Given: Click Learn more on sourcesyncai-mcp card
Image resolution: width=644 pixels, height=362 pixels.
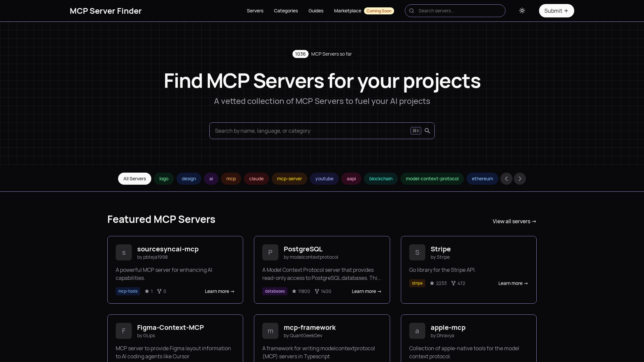Looking at the screenshot, I should [220, 291].
